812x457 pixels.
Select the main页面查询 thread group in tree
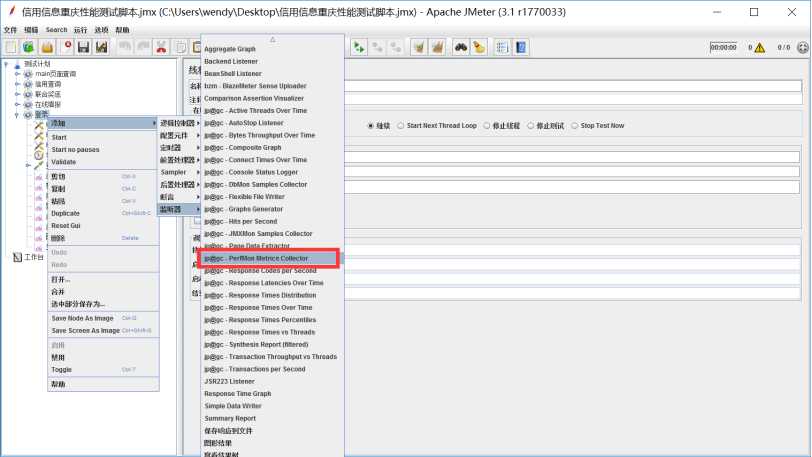(x=55, y=74)
